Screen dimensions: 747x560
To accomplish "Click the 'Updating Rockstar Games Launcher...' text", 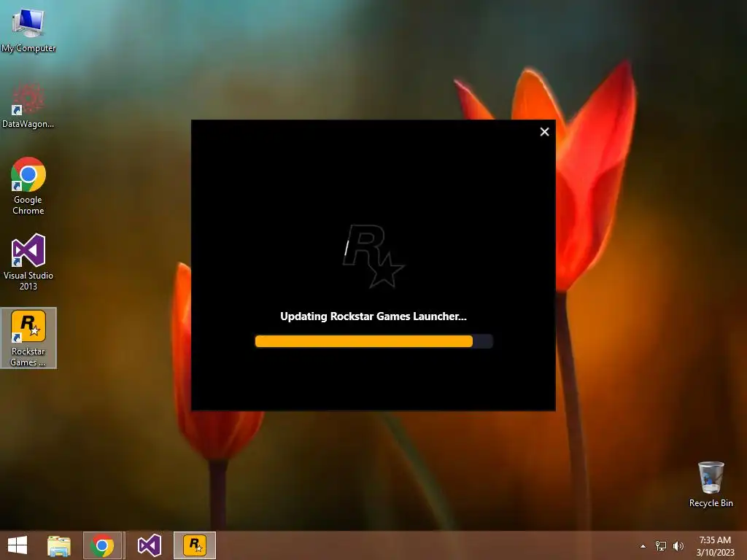I will [x=373, y=316].
